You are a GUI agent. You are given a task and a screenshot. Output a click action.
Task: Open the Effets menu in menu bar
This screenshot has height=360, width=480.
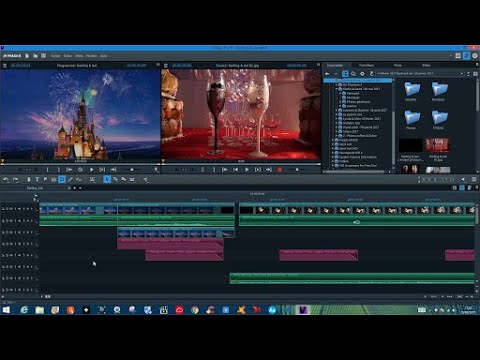coord(79,56)
